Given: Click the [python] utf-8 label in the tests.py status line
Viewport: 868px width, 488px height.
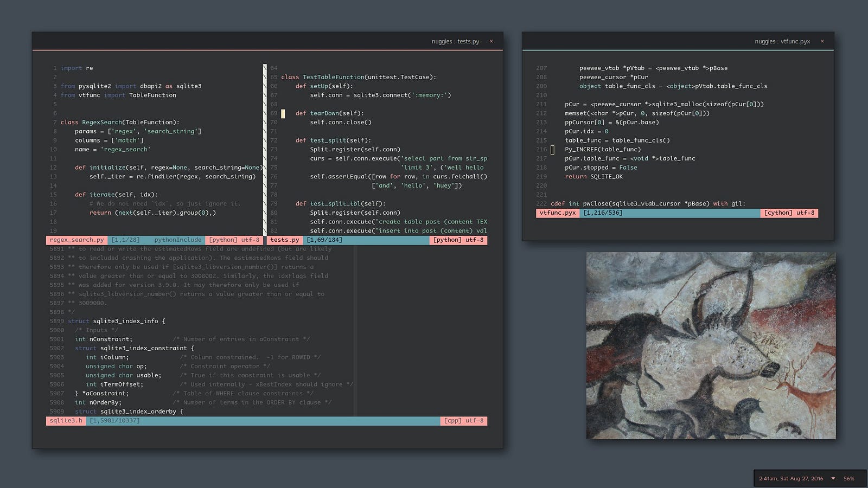Looking at the screenshot, I should (x=458, y=240).
